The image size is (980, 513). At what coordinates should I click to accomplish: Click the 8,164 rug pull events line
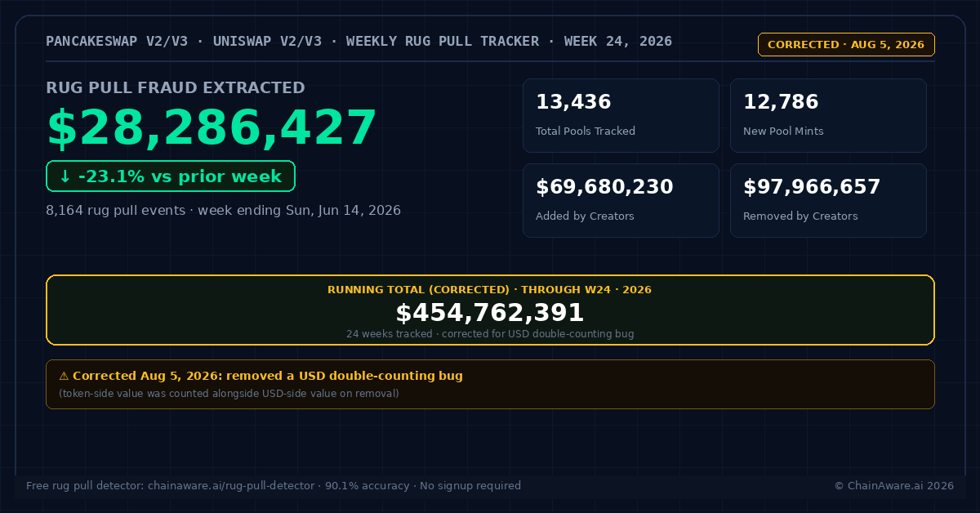[224, 210]
